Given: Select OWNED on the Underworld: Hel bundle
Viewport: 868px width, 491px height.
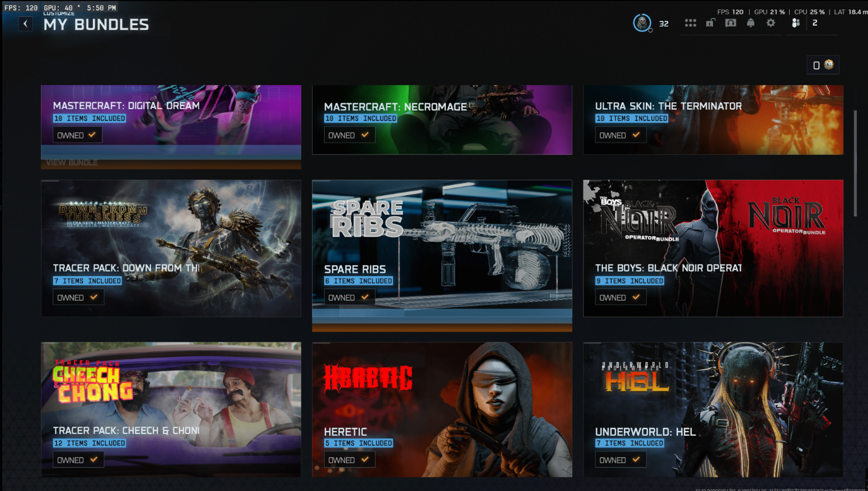Looking at the screenshot, I should tap(620, 460).
